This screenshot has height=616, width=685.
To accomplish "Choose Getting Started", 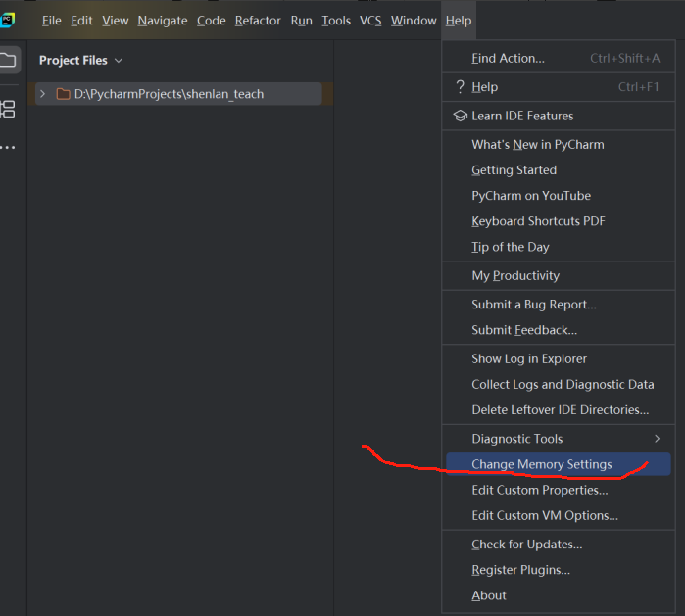I will pos(559,169).
